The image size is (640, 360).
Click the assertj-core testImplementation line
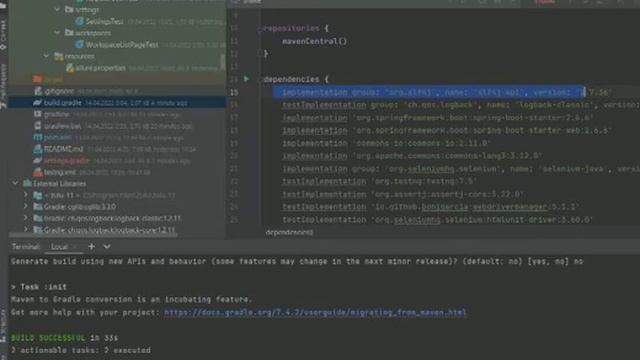(x=402, y=194)
